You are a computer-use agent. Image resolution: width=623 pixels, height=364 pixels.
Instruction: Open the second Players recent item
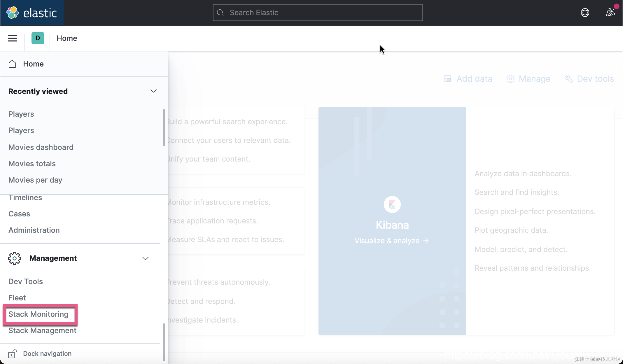click(x=21, y=130)
